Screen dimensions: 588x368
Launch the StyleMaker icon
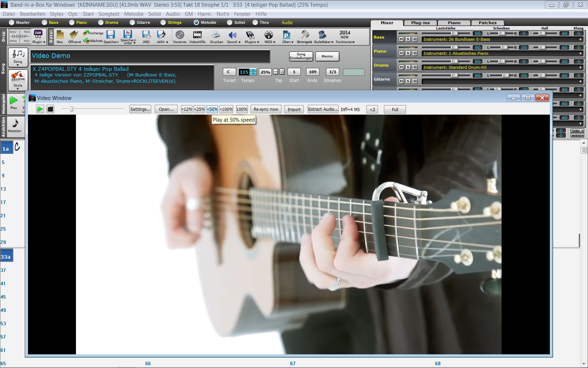pos(322,35)
